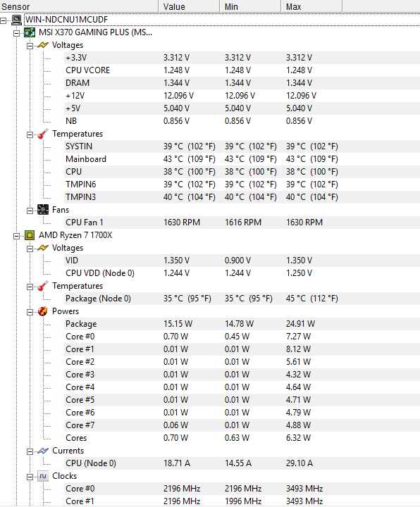Collapse the Powers section
Screen dimensions: 420x507
pyautogui.click(x=30, y=312)
